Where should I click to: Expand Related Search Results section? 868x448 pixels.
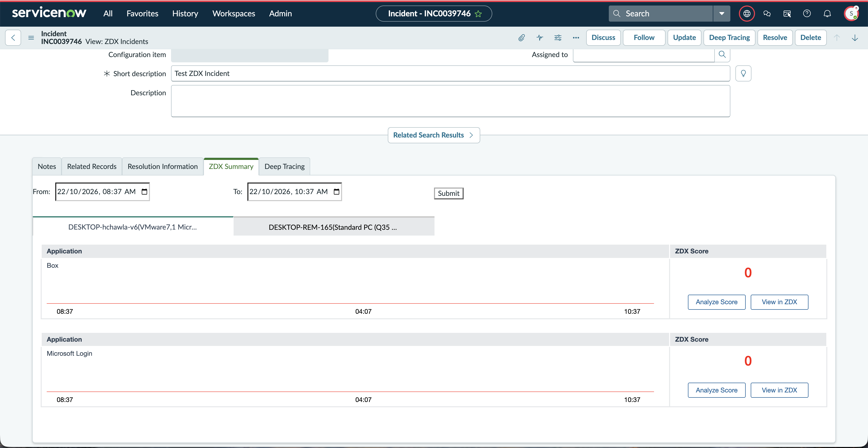tap(434, 135)
